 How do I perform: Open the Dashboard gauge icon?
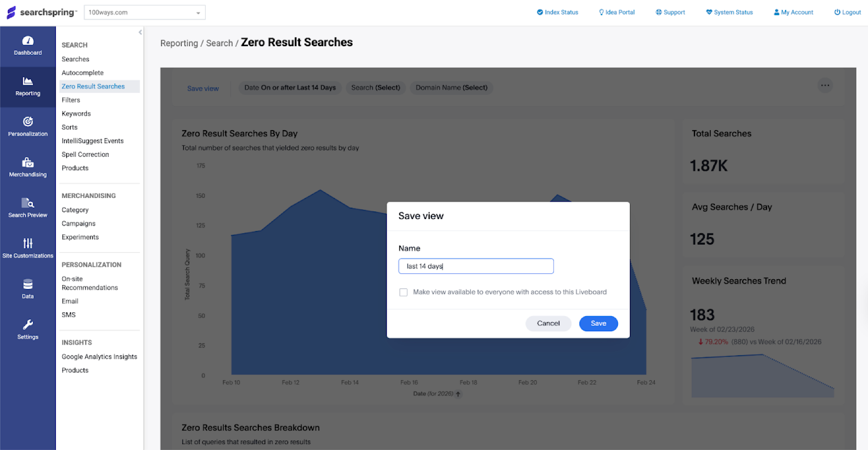(x=28, y=41)
